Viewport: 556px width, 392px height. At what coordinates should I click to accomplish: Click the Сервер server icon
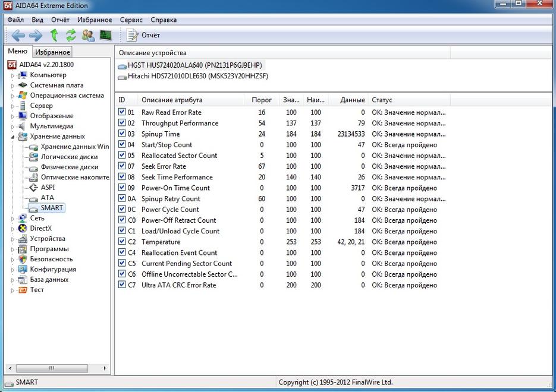23,106
